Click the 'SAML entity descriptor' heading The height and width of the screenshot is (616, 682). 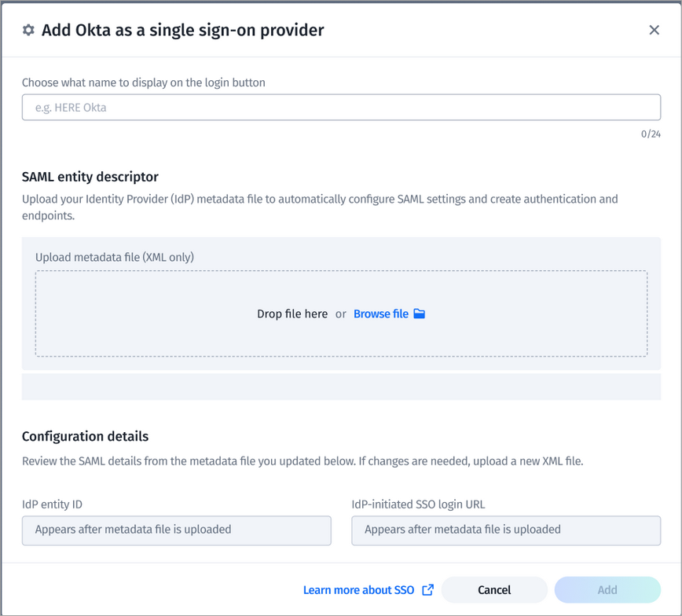click(90, 177)
